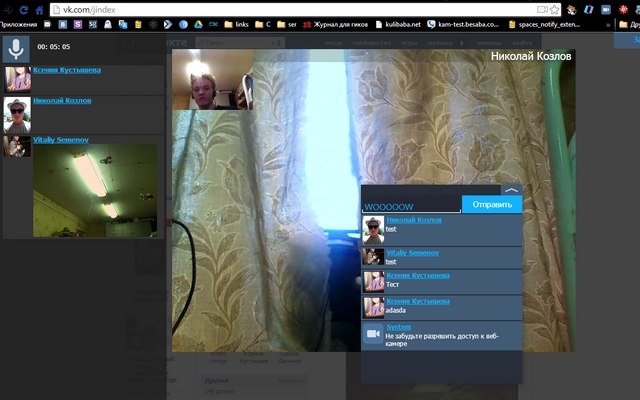Open Николай Козлов in the participants list
640x400 pixels.
[62, 100]
